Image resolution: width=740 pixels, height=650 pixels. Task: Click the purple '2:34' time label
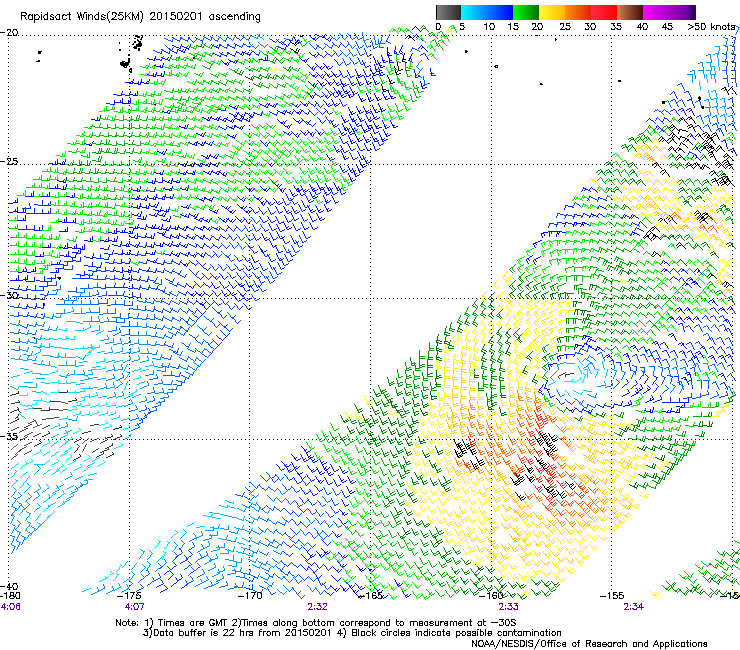(633, 607)
